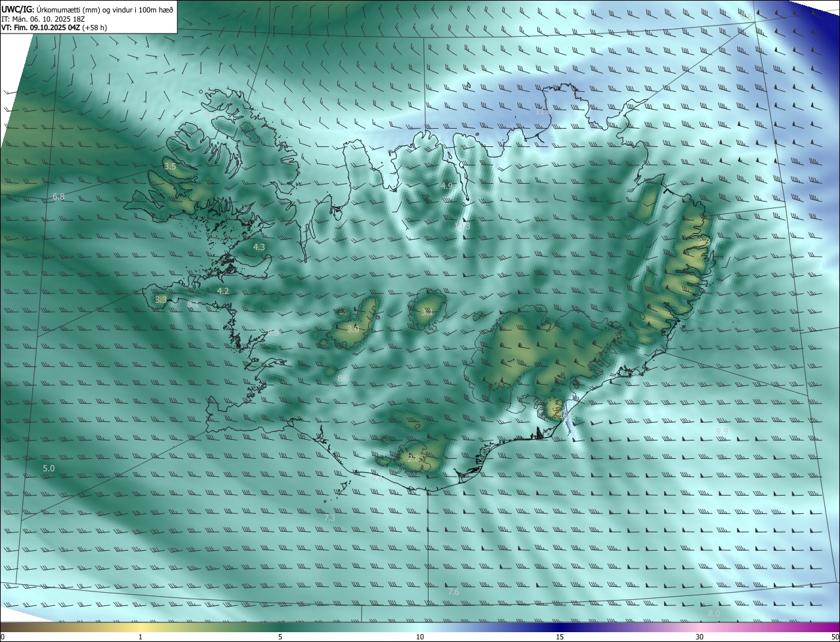840x642 pixels.
Task: Click the "3.3" value label
Action: pyautogui.click(x=161, y=299)
